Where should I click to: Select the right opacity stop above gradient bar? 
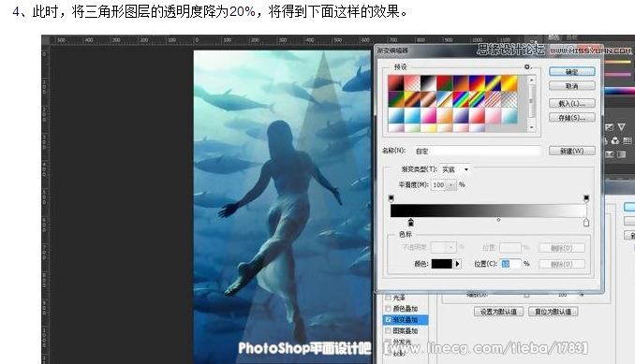tap(586, 198)
